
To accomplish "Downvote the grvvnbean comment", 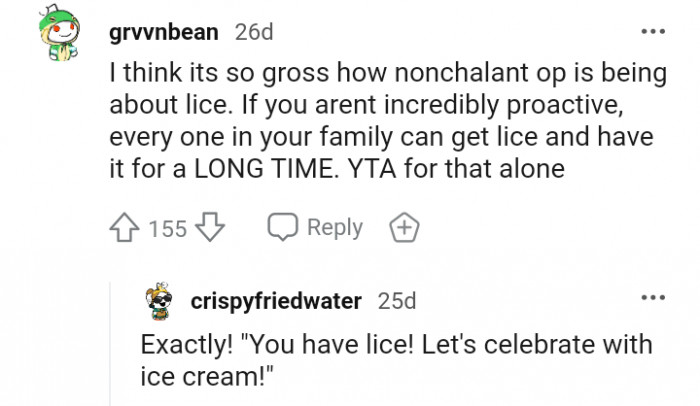I will point(209,228).
